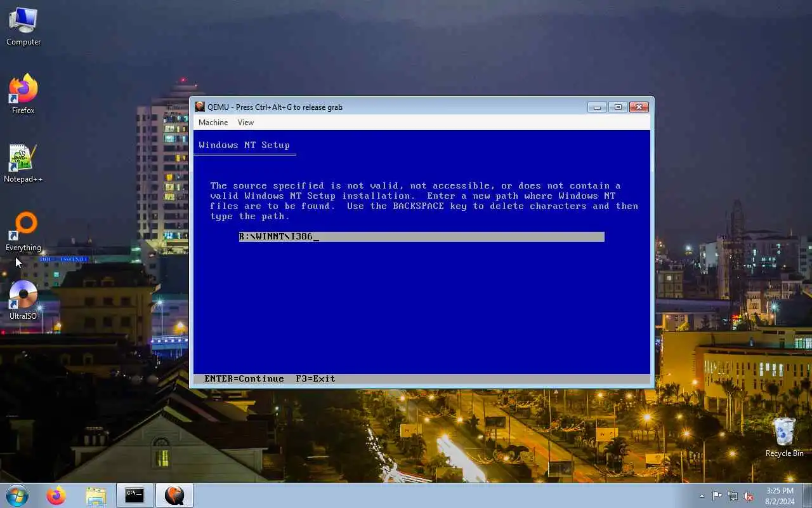Open the Computer desktop icon

tap(23, 27)
